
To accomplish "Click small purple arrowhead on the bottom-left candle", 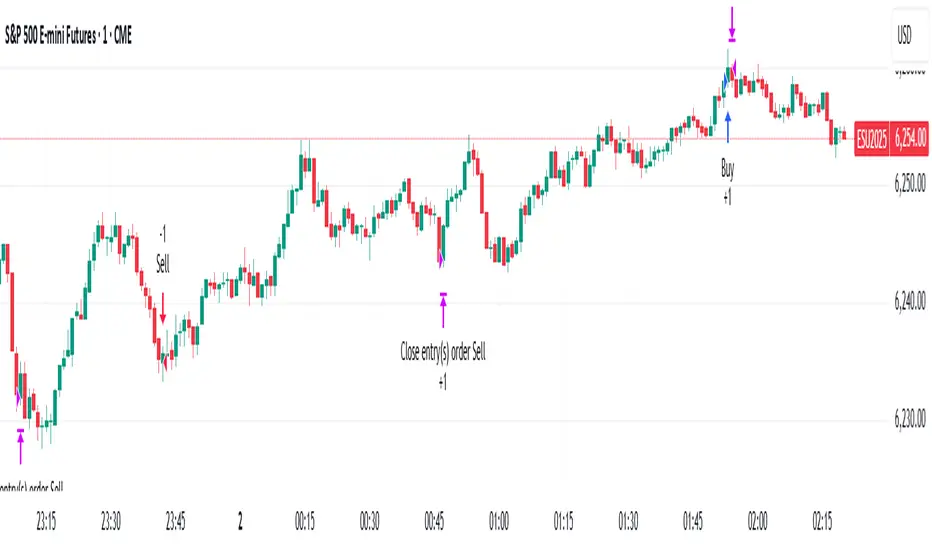I will (x=18, y=397).
